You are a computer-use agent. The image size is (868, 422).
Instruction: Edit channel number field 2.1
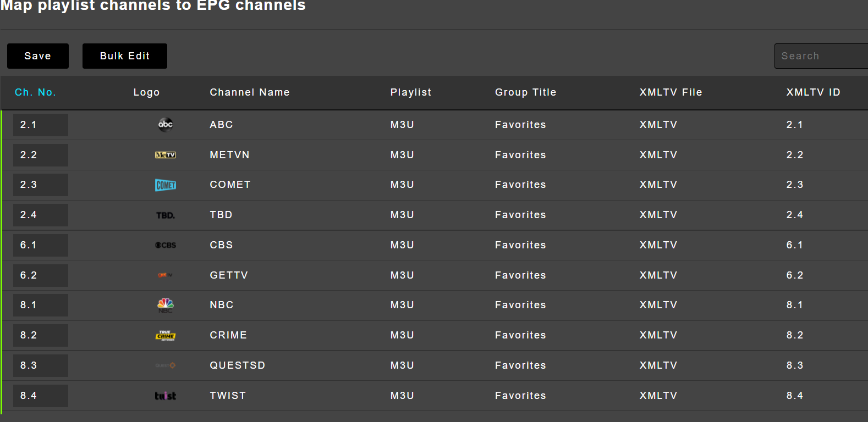(41, 125)
